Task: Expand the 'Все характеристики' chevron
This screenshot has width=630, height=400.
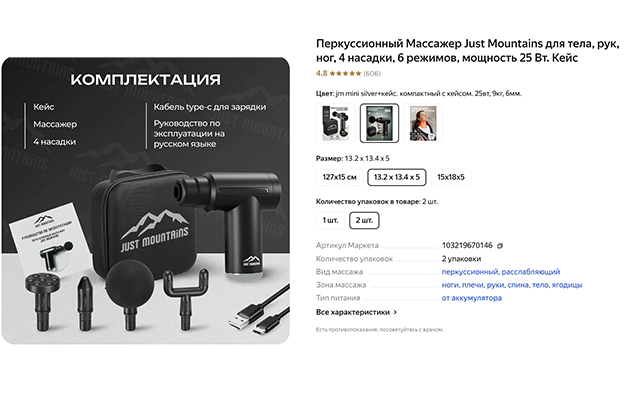Action: pyautogui.click(x=395, y=312)
